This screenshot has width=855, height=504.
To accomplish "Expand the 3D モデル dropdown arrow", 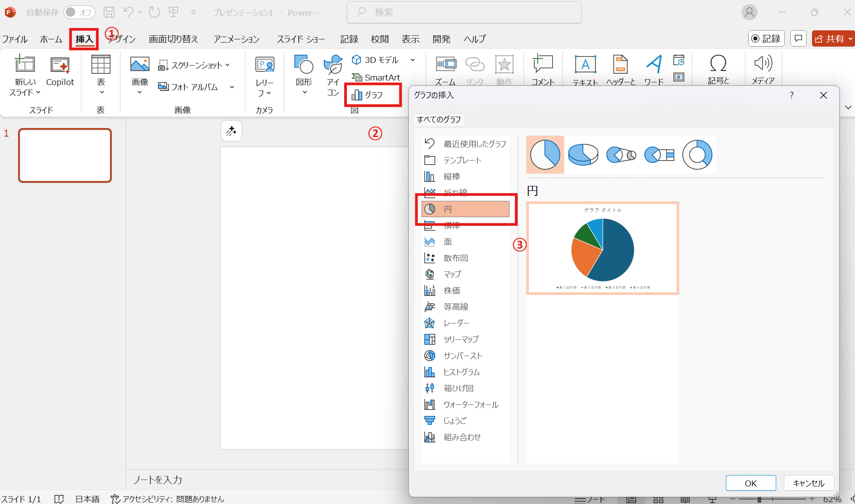I will [413, 60].
